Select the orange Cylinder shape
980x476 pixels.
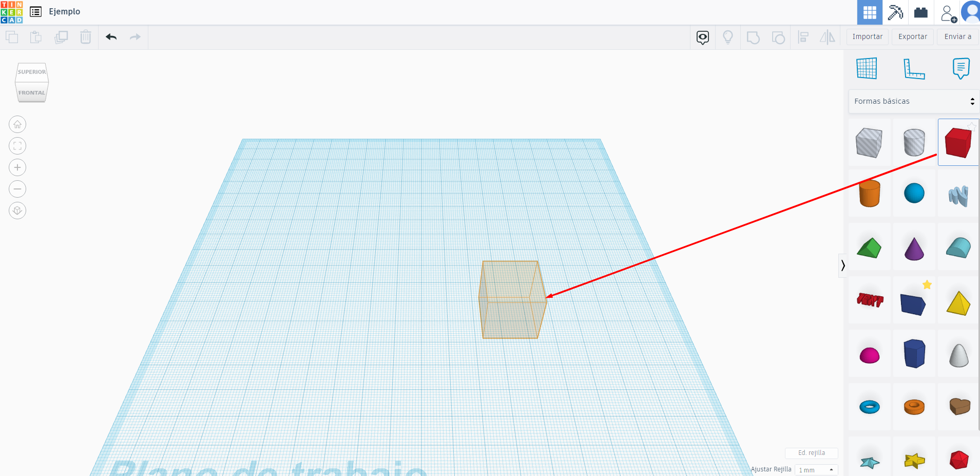click(869, 194)
